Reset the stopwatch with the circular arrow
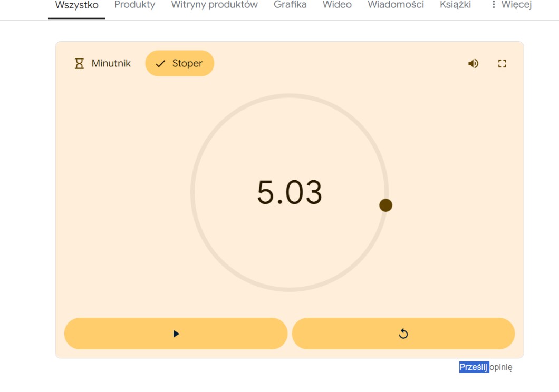 (403, 334)
